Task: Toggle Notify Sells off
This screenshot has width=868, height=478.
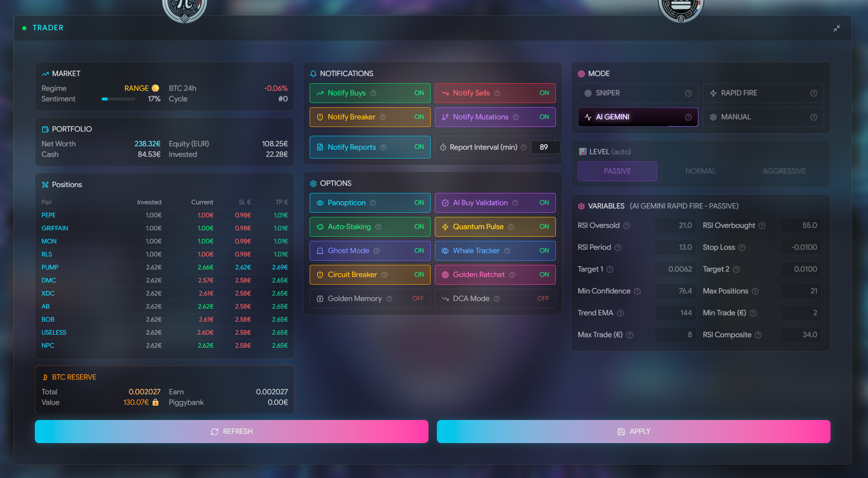Action: coord(544,93)
